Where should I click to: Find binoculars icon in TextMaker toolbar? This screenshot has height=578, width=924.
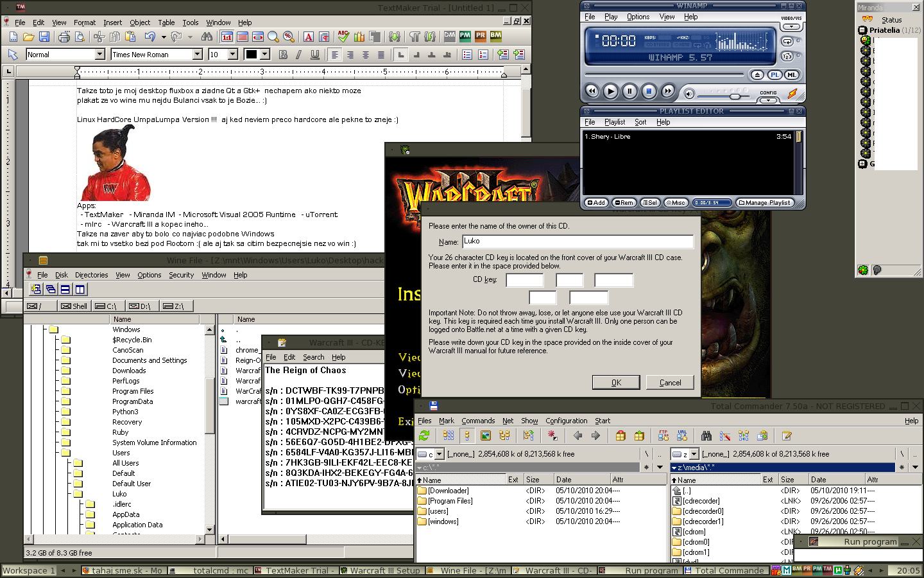click(x=206, y=37)
